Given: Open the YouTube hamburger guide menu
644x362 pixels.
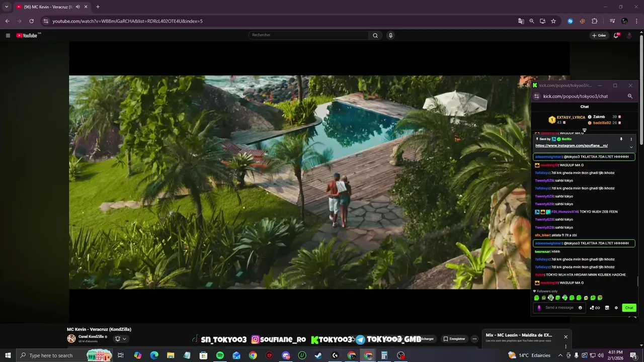Looking at the screenshot, I should [x=8, y=35].
